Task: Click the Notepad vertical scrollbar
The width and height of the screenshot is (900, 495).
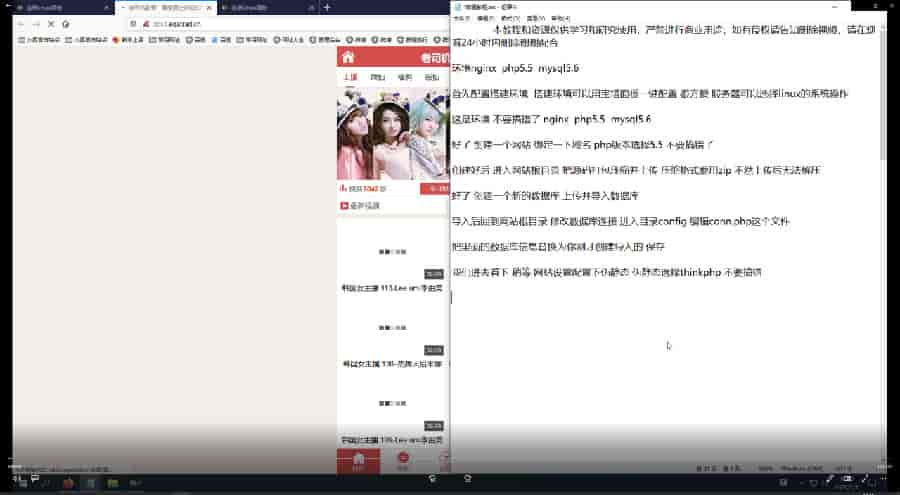Action: tap(882, 100)
